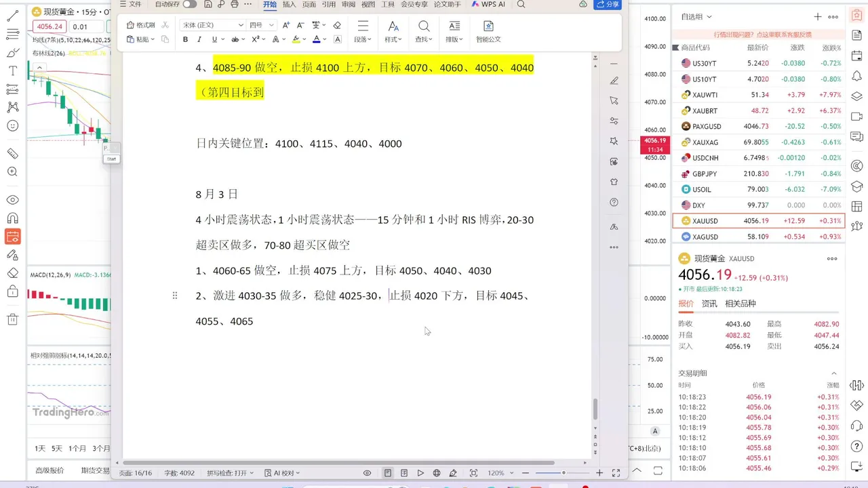This screenshot has width=868, height=488.
Task: Click the save icon in WPS title bar
Action: [x=208, y=4]
